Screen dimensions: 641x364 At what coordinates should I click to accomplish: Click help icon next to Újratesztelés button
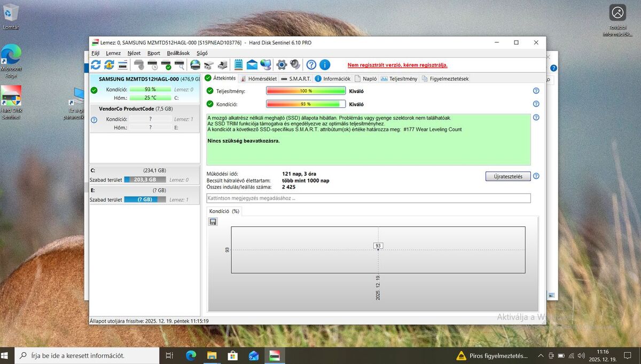pos(536,176)
